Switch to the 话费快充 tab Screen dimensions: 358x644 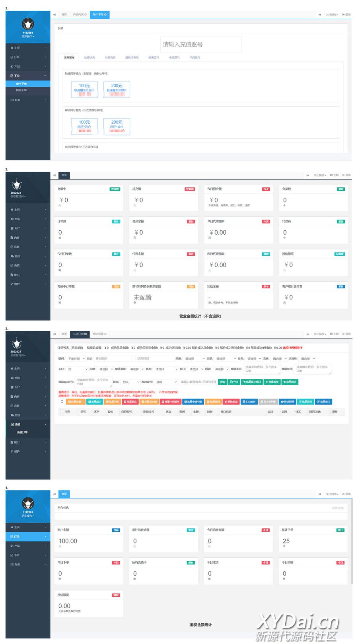pyautogui.click(x=89, y=58)
